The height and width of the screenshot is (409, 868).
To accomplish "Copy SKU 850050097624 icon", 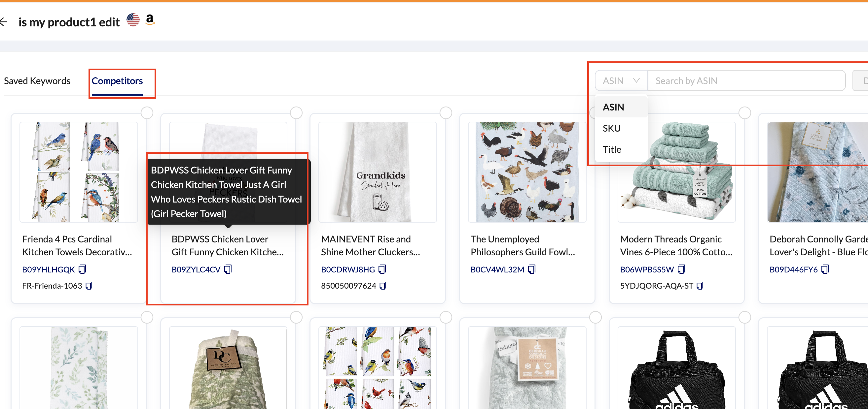I will click(383, 285).
